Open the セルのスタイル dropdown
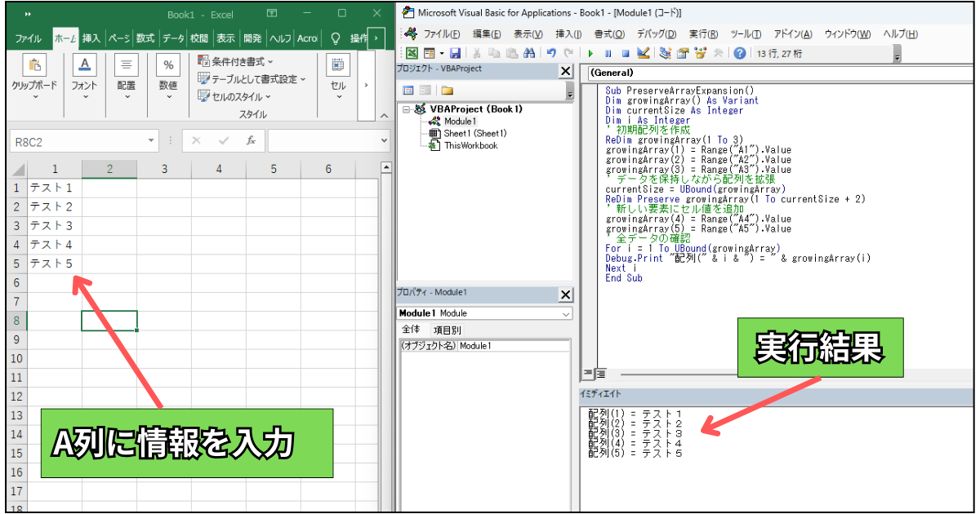Screen dimensions: 980x514 tap(267, 97)
